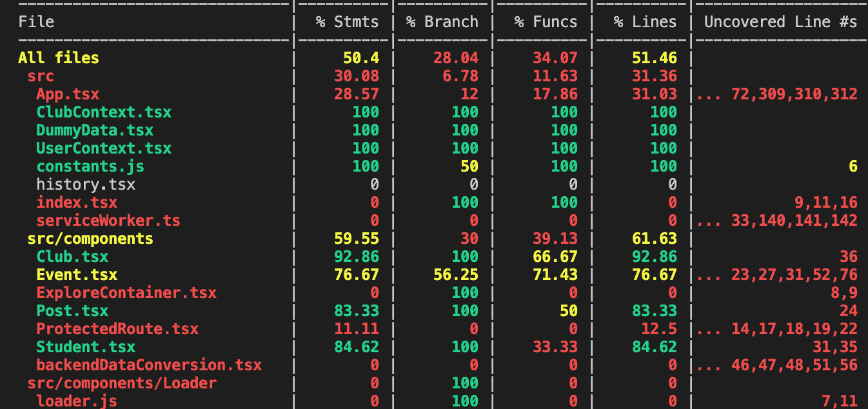This screenshot has height=409, width=868.
Task: Select the DummyData.tsx file name
Action: (95, 130)
